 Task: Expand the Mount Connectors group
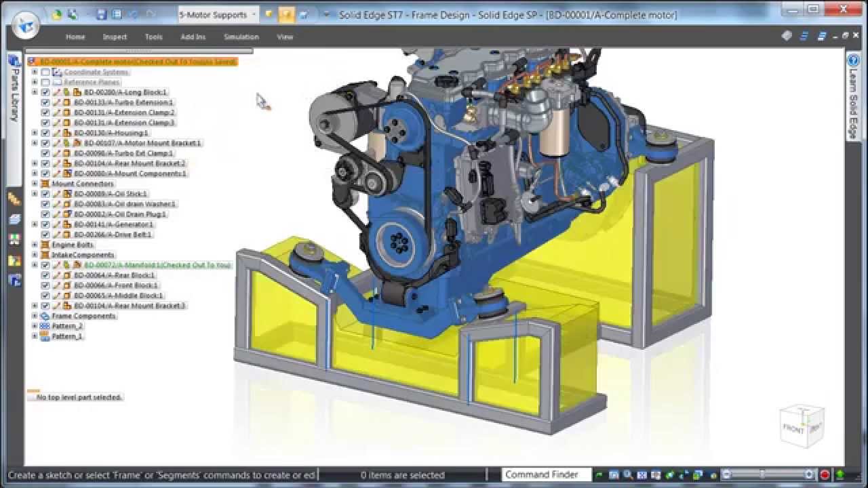[x=35, y=184]
